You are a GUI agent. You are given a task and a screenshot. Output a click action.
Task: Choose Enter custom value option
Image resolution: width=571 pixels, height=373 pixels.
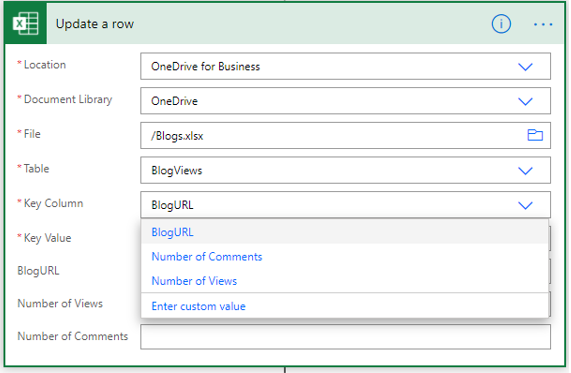344,306
